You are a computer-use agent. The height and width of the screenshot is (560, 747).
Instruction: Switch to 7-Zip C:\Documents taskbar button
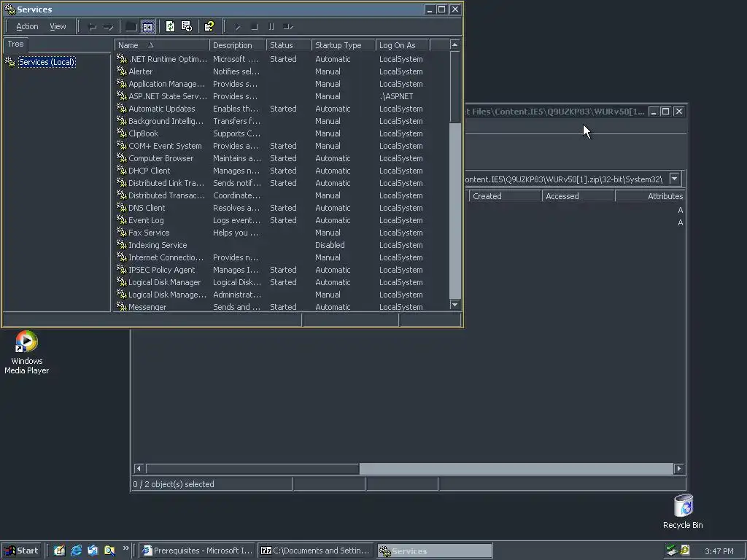315,551
